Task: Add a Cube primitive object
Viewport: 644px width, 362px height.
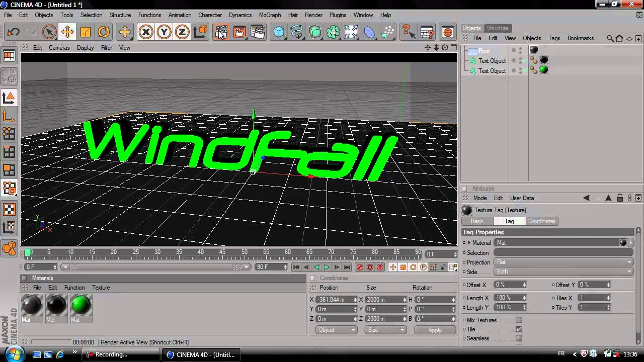Action: pyautogui.click(x=279, y=33)
